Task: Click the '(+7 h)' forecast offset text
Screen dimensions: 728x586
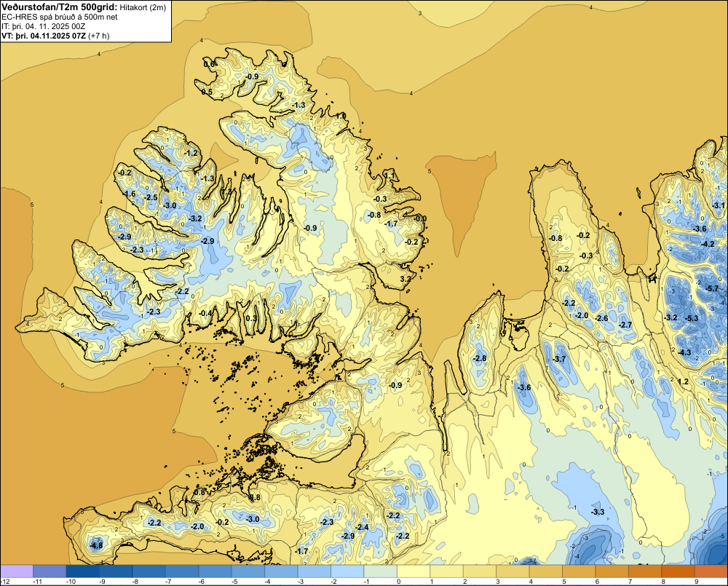Action: [99, 36]
